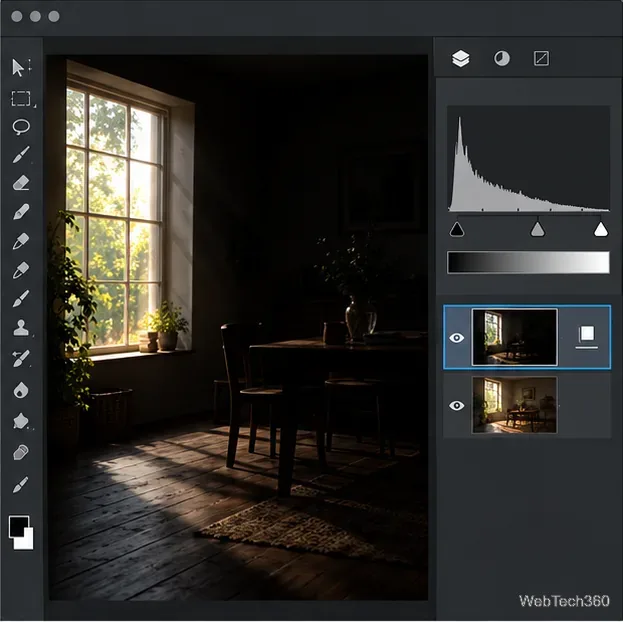Image resolution: width=623 pixels, height=622 pixels.
Task: Open the half-circle Adjustments tab
Action: coord(502,58)
